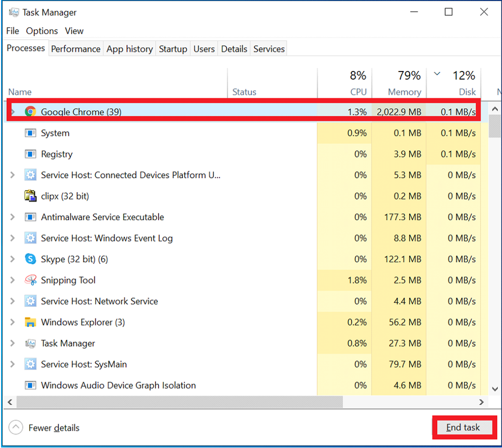502x448 pixels.
Task: Expand the Task Manager process row
Action: 13,343
